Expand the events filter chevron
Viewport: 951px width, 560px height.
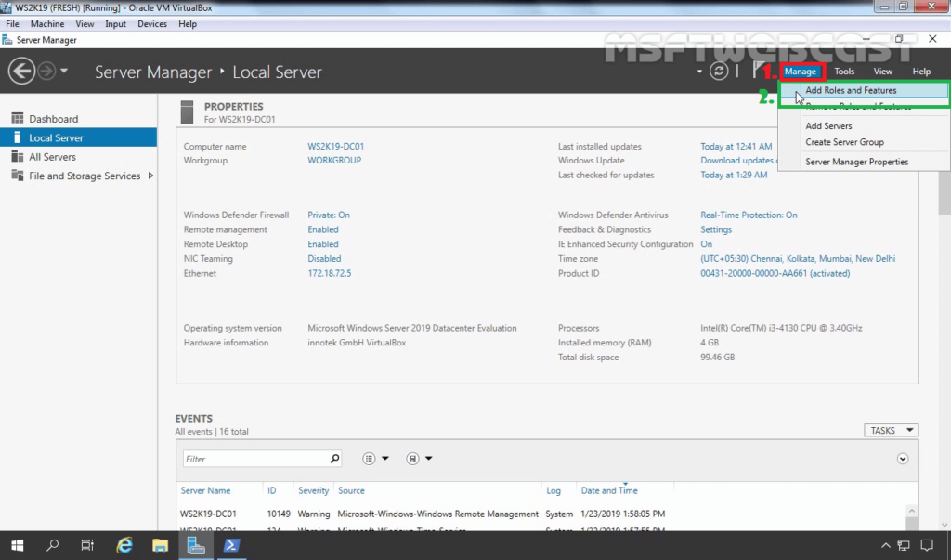(x=903, y=459)
